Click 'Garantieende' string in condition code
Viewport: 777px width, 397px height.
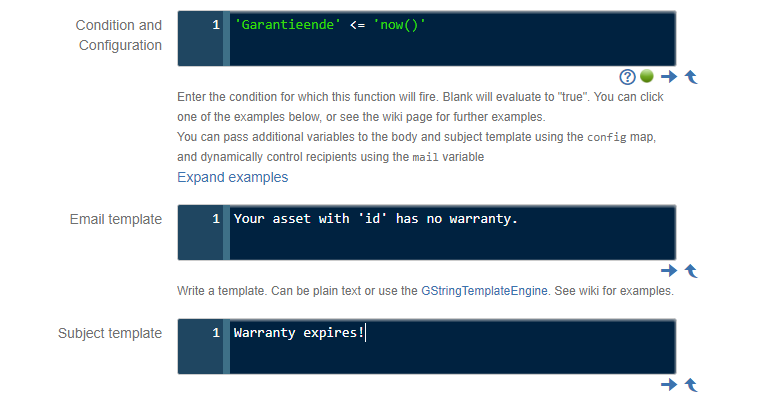tap(287, 25)
